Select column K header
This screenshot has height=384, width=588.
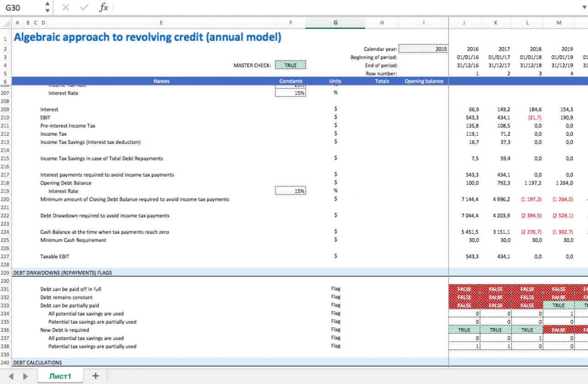pos(496,22)
